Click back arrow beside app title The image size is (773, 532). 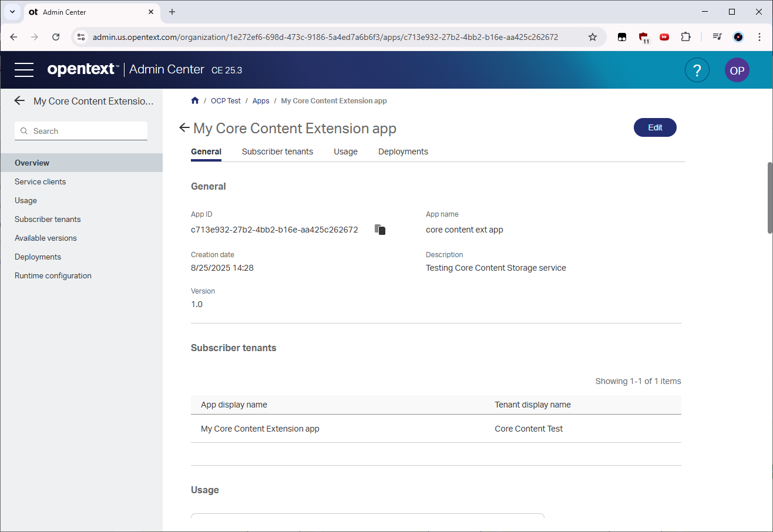(x=184, y=128)
